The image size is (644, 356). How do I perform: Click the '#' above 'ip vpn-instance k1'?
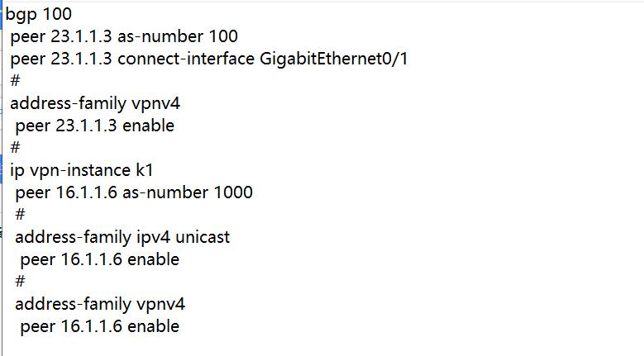coord(15,148)
